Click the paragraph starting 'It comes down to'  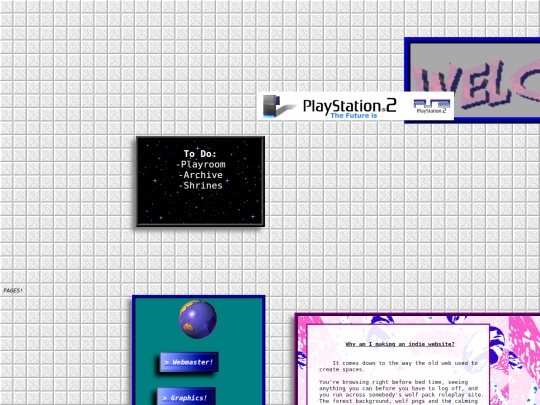pyautogui.click(x=398, y=366)
